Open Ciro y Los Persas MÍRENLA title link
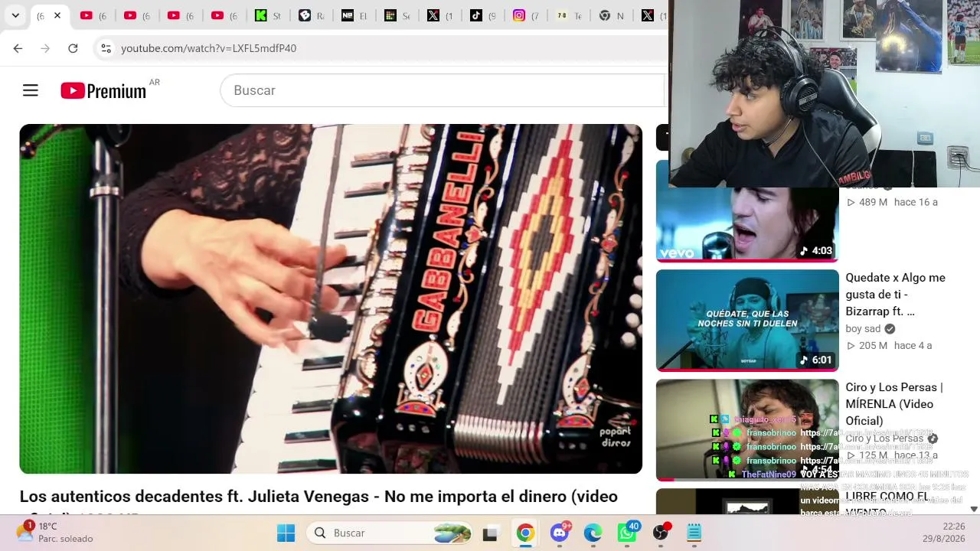Image resolution: width=980 pixels, height=551 pixels. (x=894, y=404)
